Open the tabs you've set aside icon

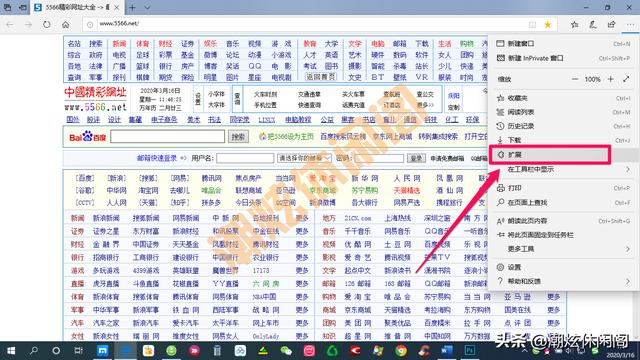coord(7,7)
